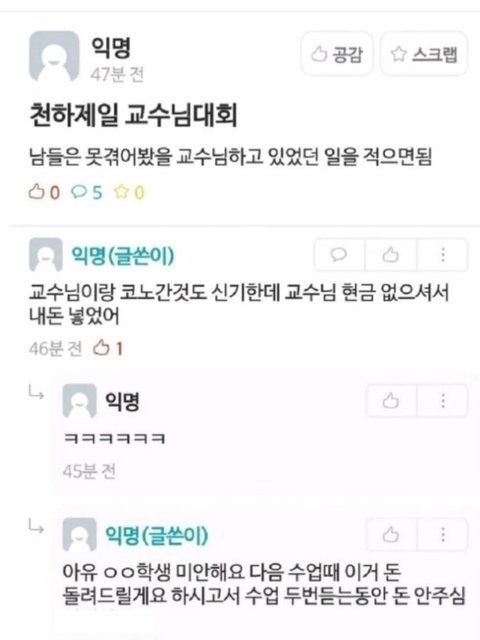Click the 스크랩 scrap button
The width and height of the screenshot is (480, 640).
[x=424, y=54]
